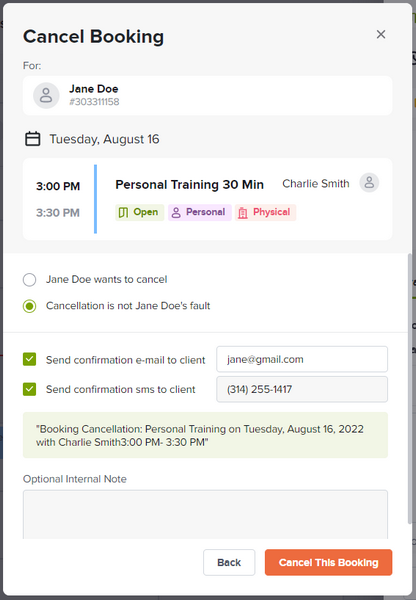Viewport: 416px width, 600px height.
Task: Uncheck Send confirmation sms to client
Action: 29,389
